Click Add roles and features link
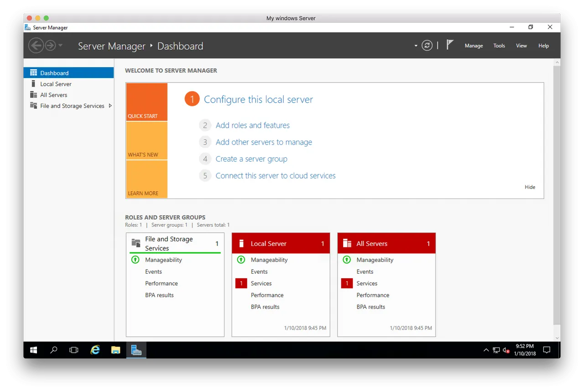The image size is (584, 392). pos(252,125)
